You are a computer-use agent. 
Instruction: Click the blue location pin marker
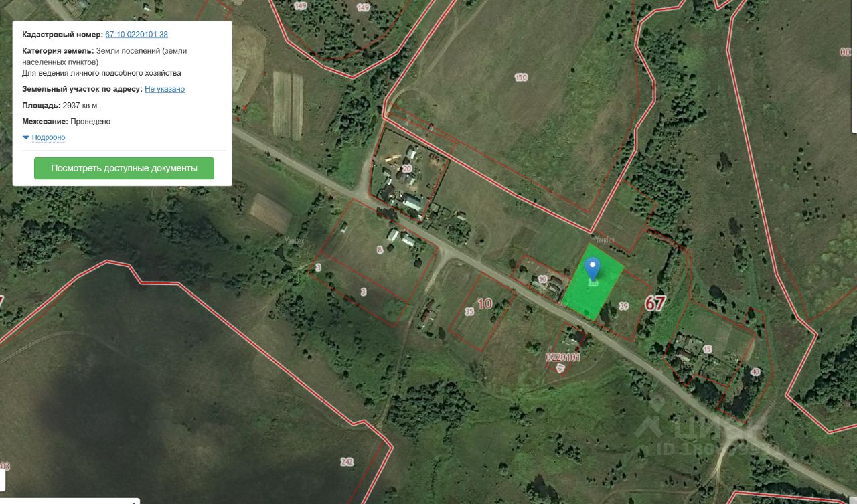[x=593, y=268]
